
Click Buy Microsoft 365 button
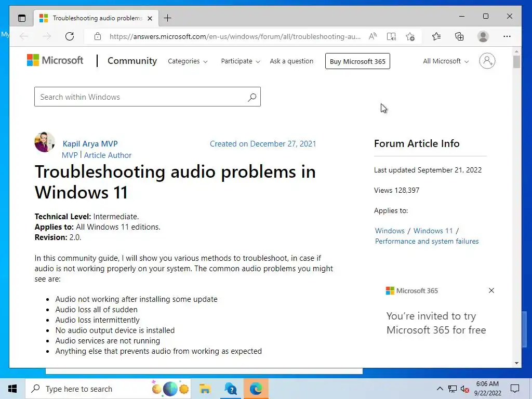click(357, 61)
